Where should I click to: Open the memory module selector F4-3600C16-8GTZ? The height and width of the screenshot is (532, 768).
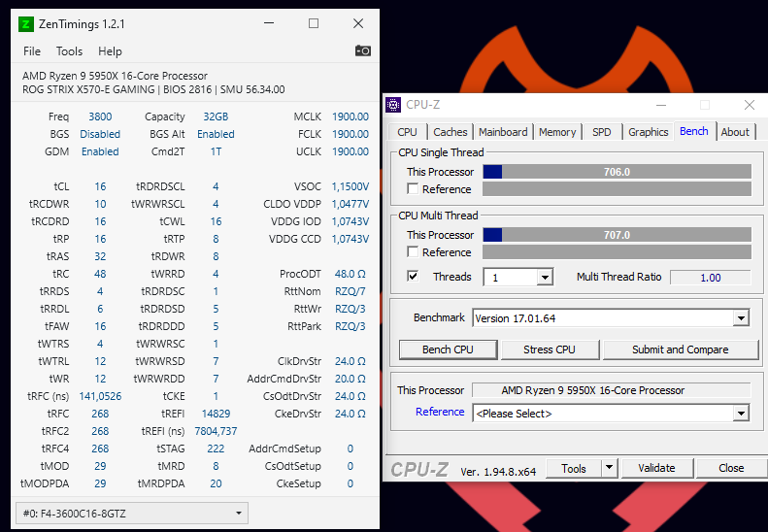132,514
